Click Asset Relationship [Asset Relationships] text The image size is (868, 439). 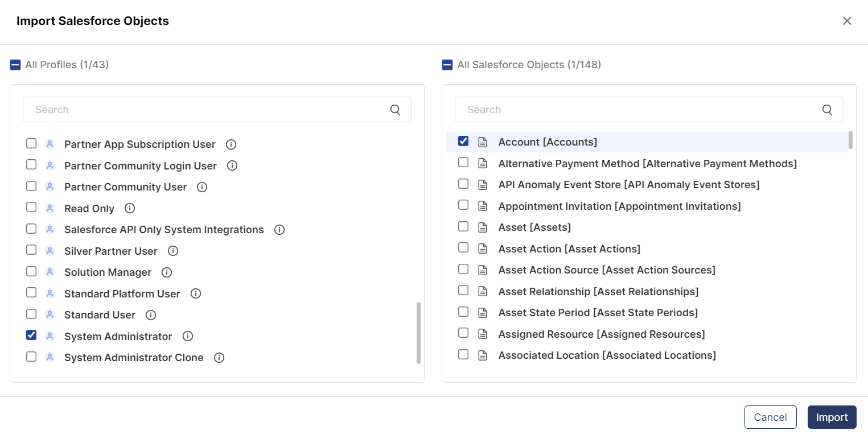click(x=599, y=292)
